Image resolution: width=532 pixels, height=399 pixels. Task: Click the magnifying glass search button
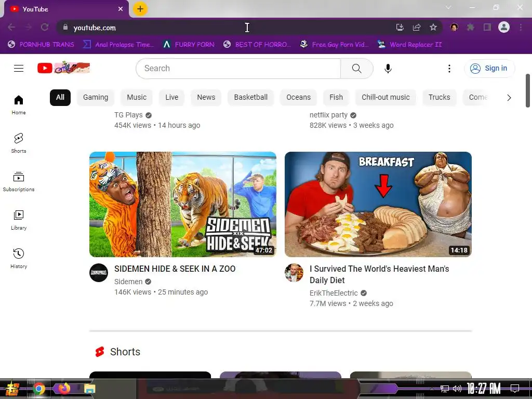tap(356, 68)
